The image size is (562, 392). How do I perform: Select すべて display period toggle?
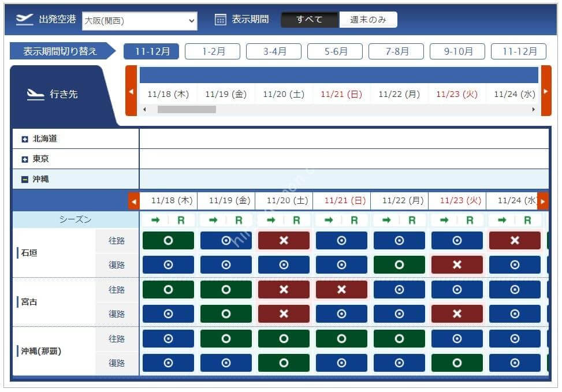310,20
